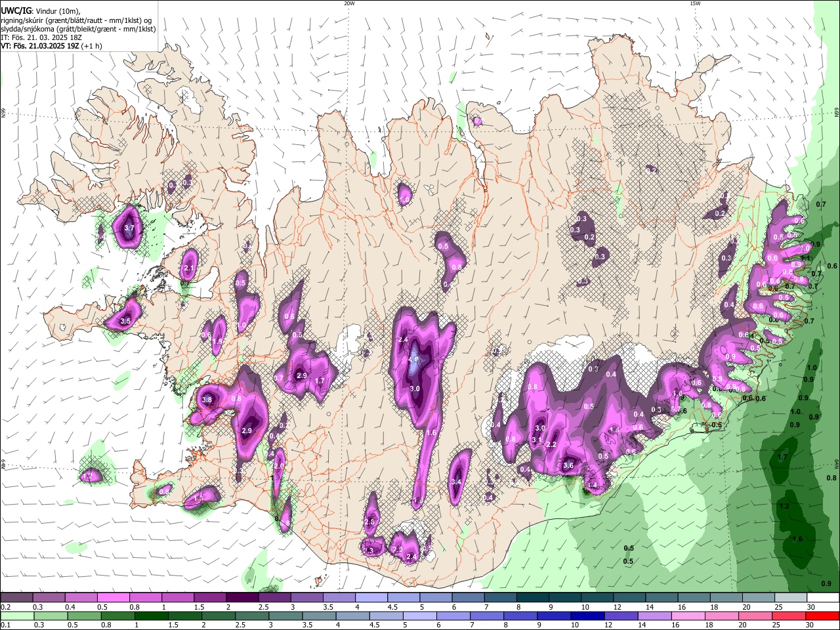Click the '15W' longitude label
The width and height of the screenshot is (840, 630).
695,3
